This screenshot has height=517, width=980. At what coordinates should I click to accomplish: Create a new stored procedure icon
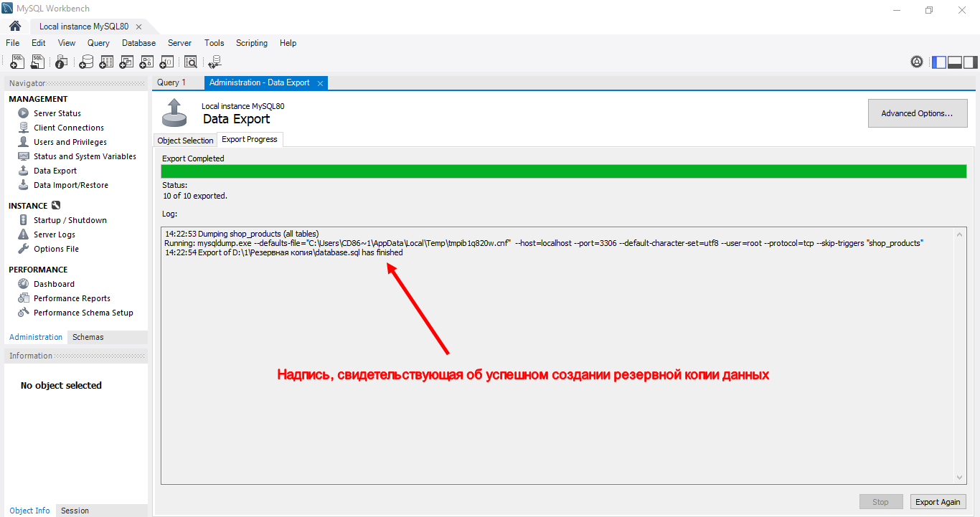(146, 62)
